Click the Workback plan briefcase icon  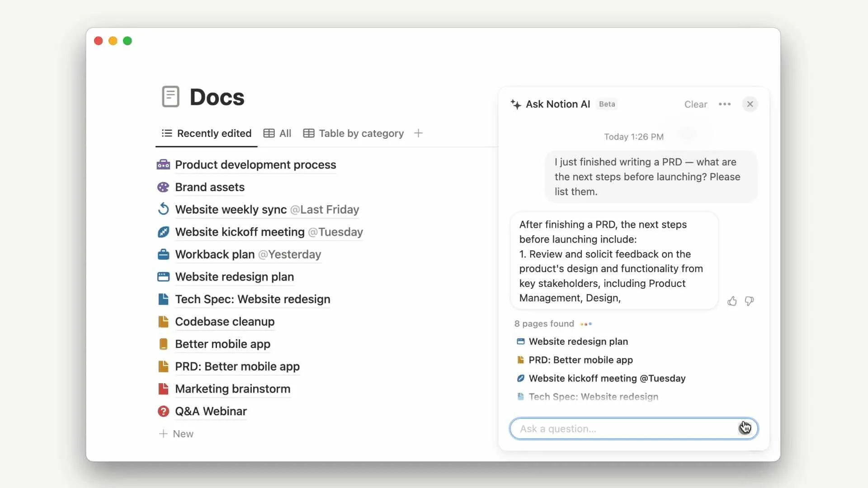(163, 254)
